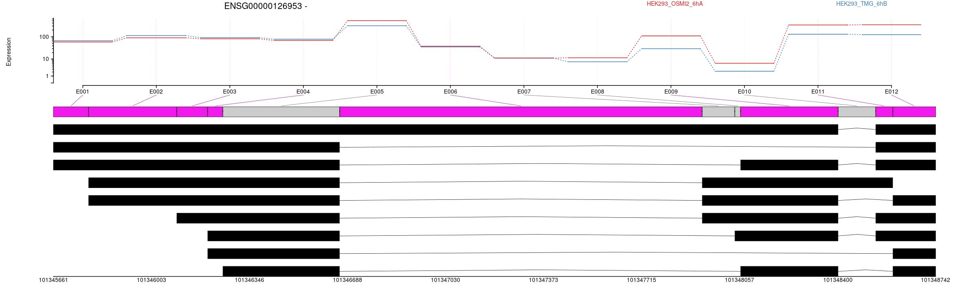The image size is (980, 286).
Task: Click exon label E012
Action: click(x=891, y=92)
